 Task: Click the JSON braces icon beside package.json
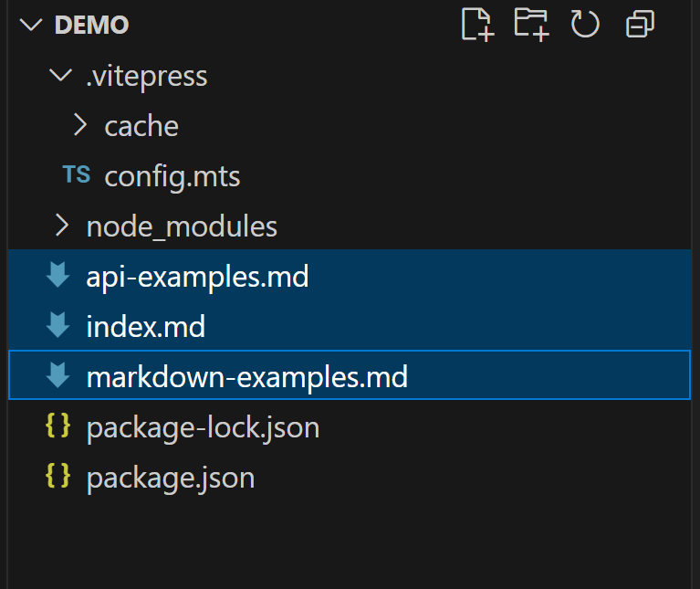pos(57,477)
